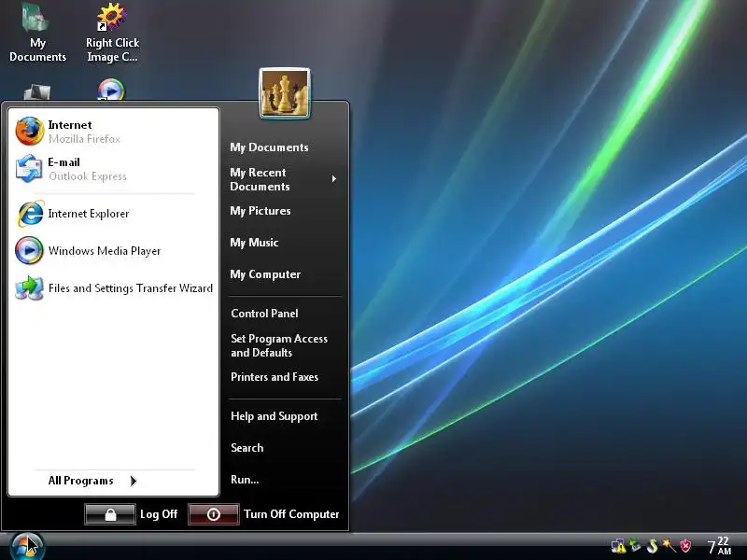Image resolution: width=747 pixels, height=560 pixels.
Task: Click red security shield tray icon
Action: point(685,545)
